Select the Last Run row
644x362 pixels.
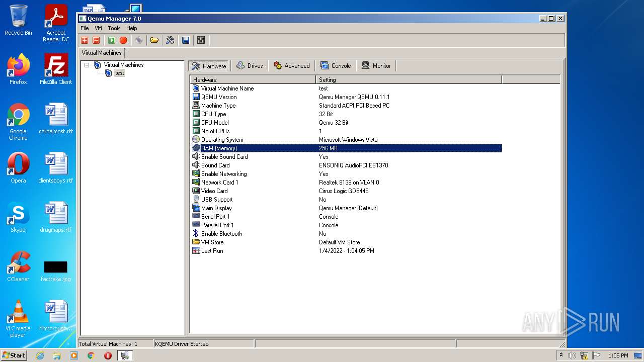tap(347, 251)
